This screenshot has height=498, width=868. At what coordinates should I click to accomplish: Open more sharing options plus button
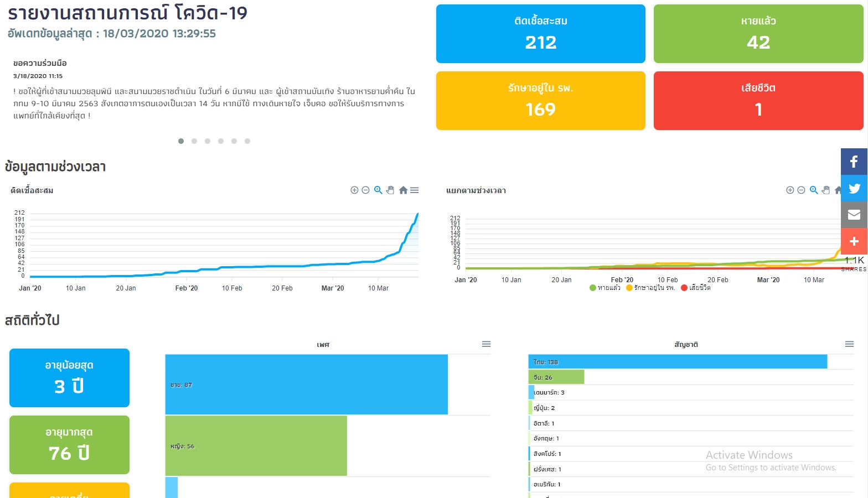854,241
